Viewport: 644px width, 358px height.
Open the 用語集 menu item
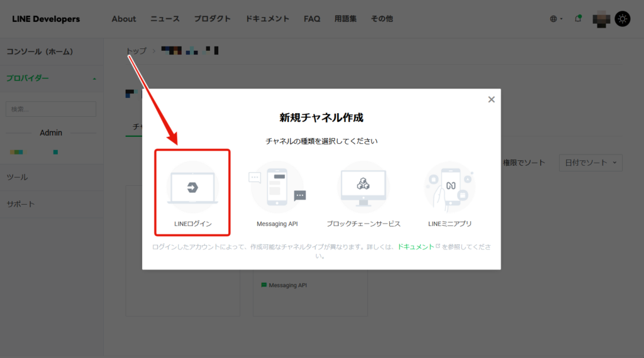(x=345, y=19)
